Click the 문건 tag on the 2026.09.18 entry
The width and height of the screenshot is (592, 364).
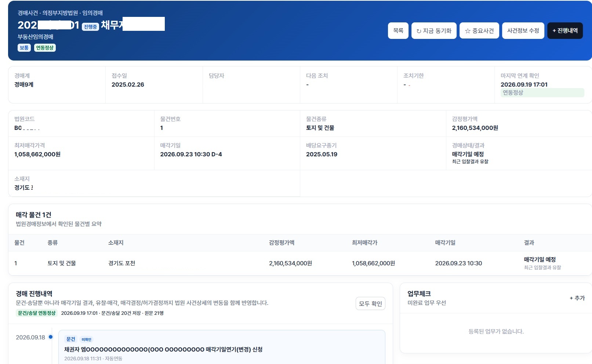click(x=71, y=339)
